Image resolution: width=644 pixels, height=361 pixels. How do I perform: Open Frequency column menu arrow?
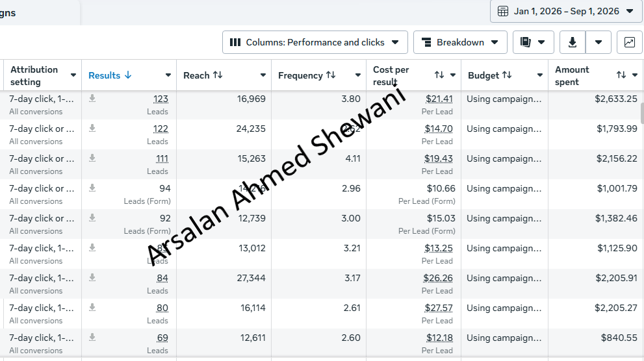357,75
